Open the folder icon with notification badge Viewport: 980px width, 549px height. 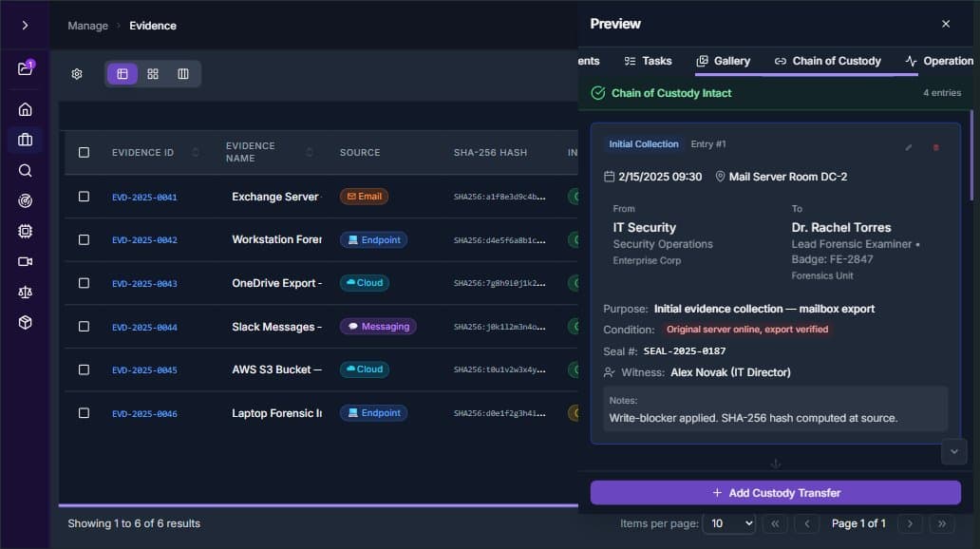click(25, 68)
